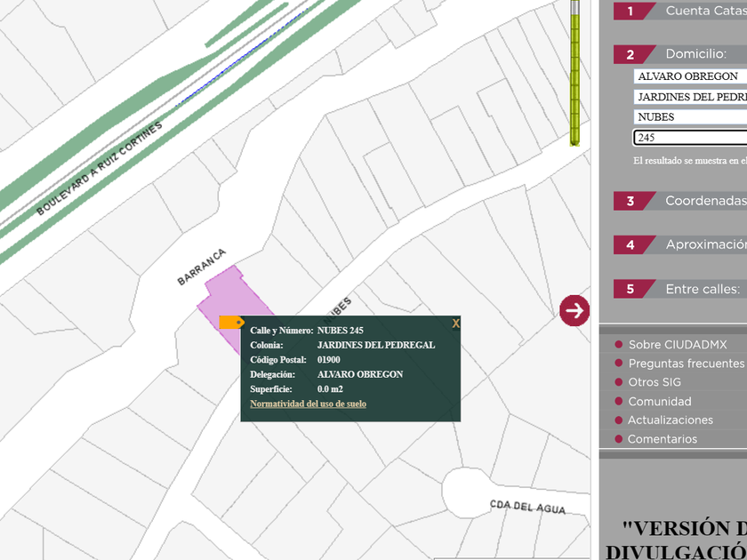Open Actualizaciones menu item
The height and width of the screenshot is (560, 747).
pyautogui.click(x=670, y=420)
